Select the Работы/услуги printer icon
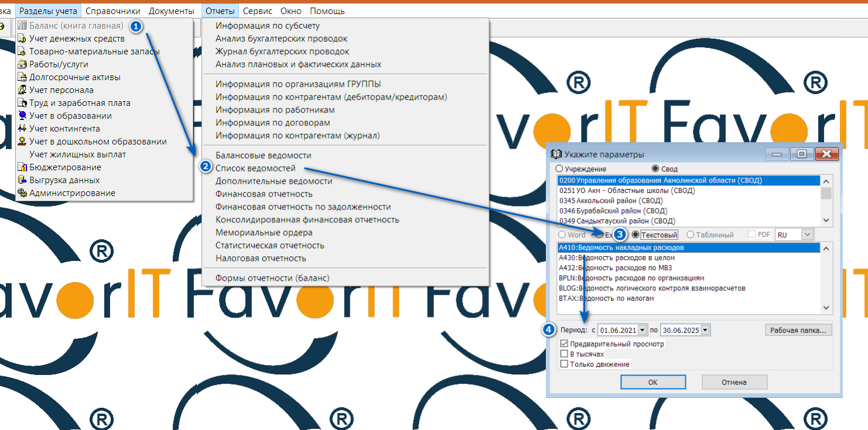The width and height of the screenshot is (868, 430). [22, 64]
